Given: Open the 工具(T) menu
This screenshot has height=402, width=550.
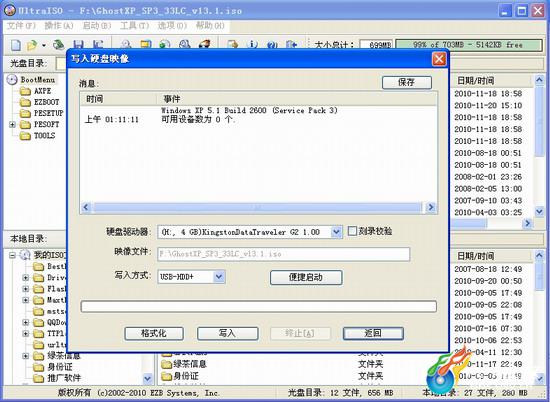Looking at the screenshot, I should click(x=134, y=26).
